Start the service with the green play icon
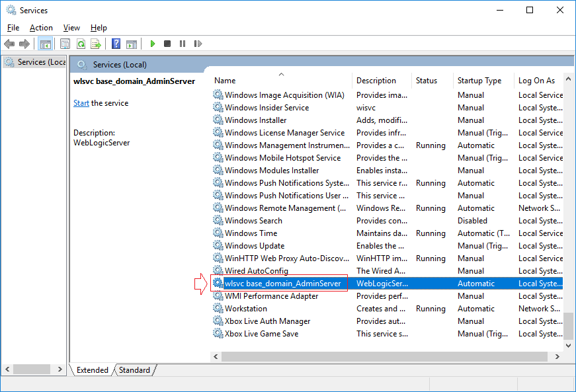 click(x=153, y=44)
